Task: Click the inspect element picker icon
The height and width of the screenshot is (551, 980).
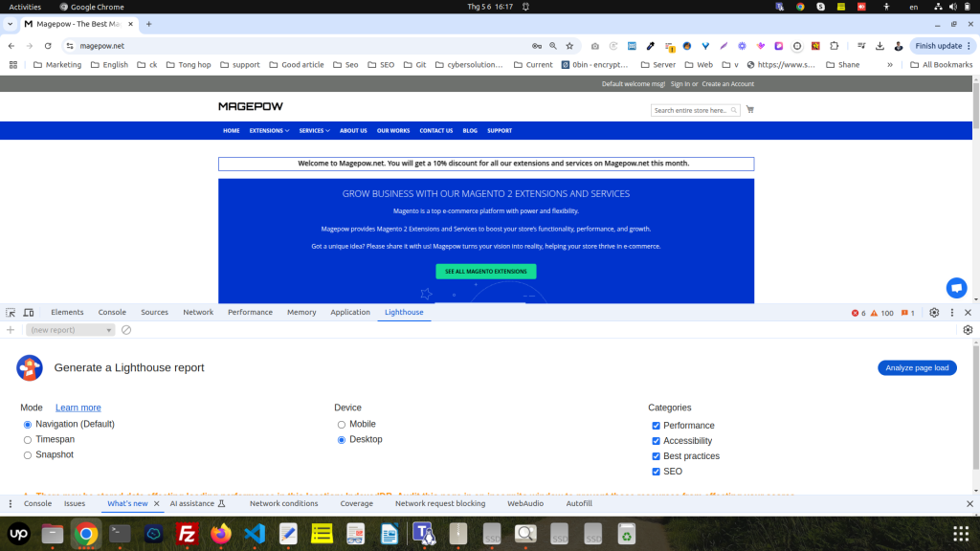Action: click(x=11, y=313)
